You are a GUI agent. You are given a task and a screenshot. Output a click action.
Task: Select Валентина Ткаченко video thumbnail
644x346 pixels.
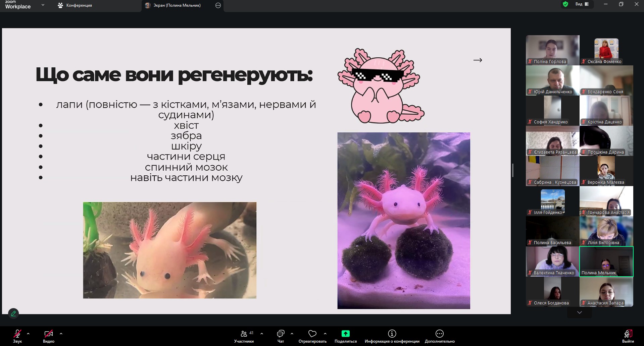[x=552, y=261]
